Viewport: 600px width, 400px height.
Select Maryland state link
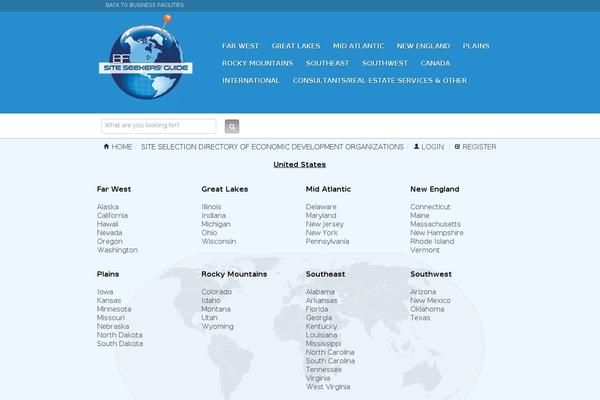click(321, 216)
